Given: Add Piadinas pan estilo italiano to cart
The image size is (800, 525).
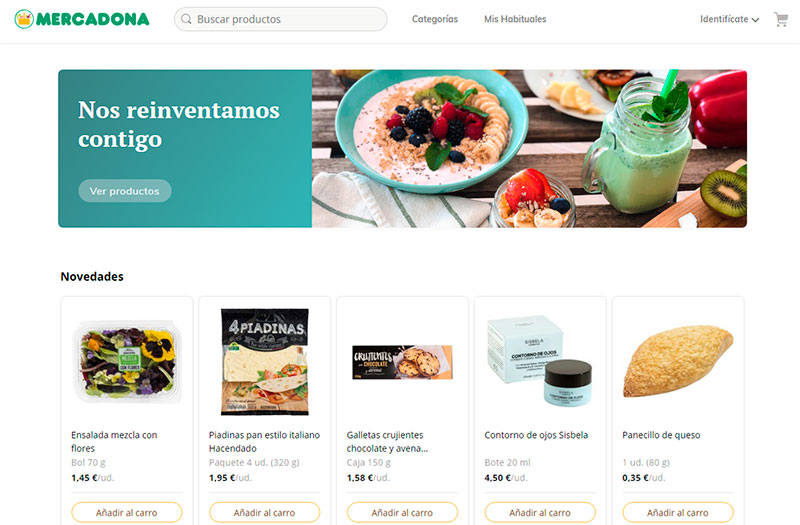Looking at the screenshot, I should (x=264, y=512).
